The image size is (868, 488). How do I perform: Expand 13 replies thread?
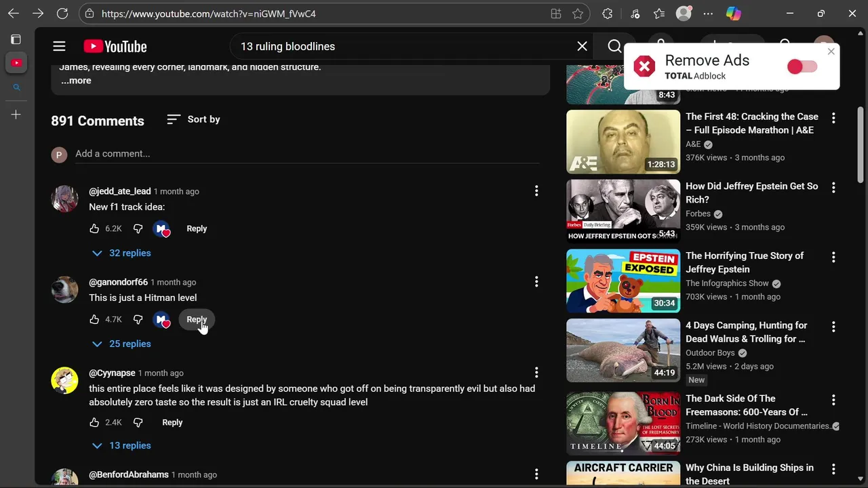click(121, 445)
